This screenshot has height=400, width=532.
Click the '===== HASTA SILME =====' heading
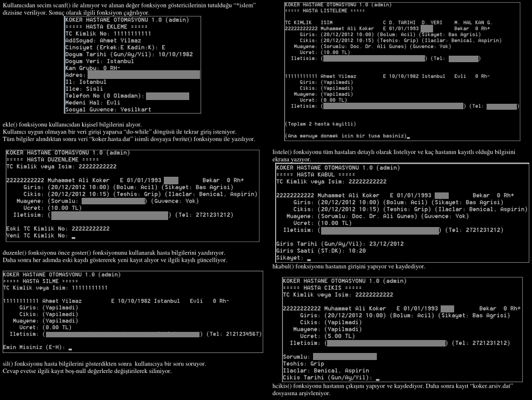[41, 281]
